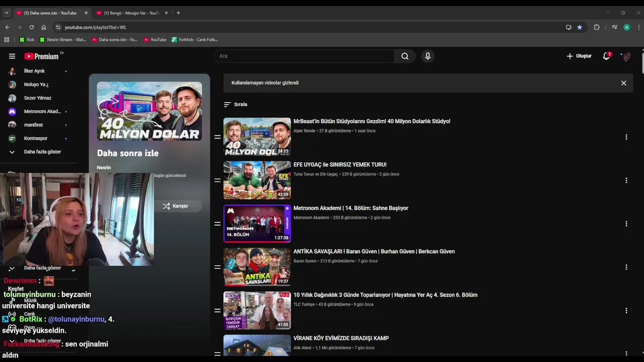The width and height of the screenshot is (644, 362).
Task: Click the search field 'Ara'
Action: [x=304, y=56]
